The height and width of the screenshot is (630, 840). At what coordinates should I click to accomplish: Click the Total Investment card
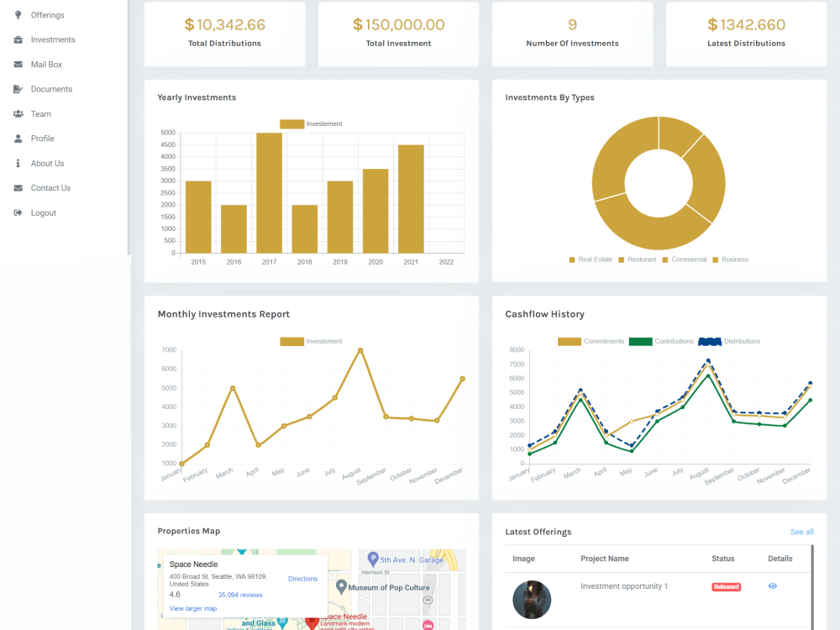tap(398, 34)
